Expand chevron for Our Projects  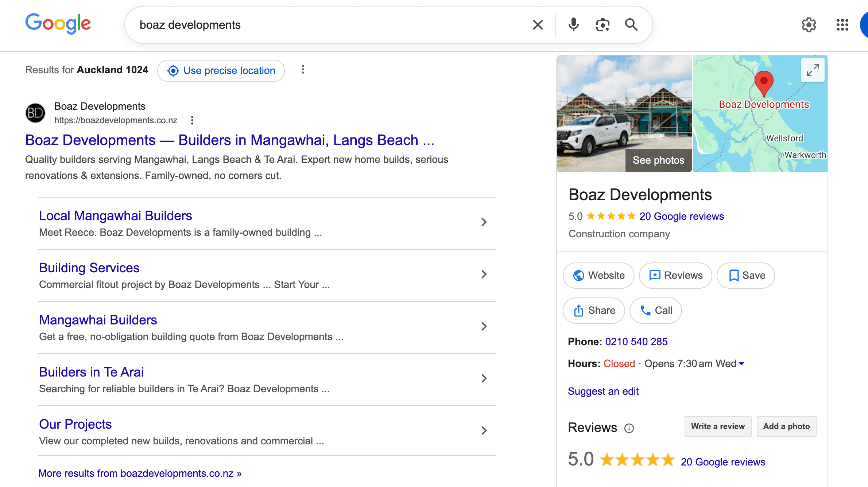point(484,430)
